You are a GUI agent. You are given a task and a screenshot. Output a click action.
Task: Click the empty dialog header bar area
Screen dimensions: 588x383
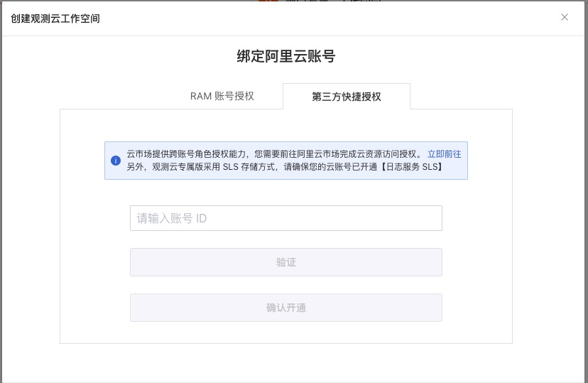pyautogui.click(x=320, y=18)
